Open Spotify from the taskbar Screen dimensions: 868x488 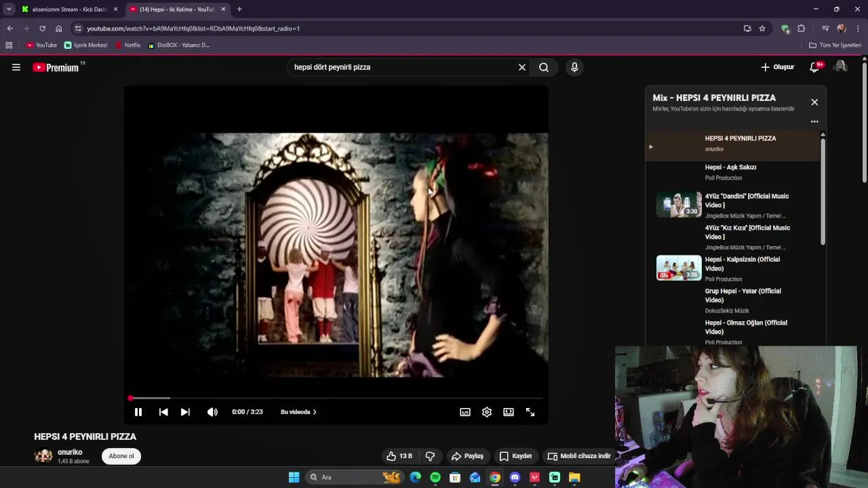pos(435,477)
